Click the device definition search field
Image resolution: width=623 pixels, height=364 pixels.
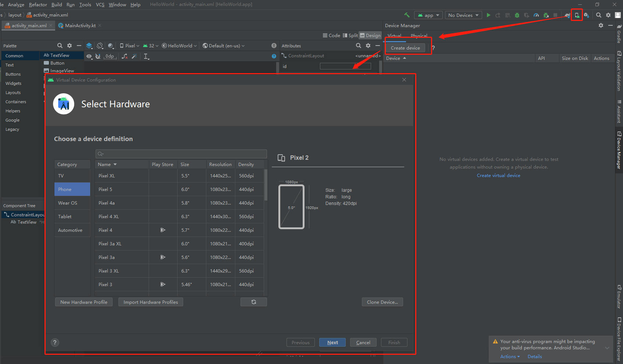pyautogui.click(x=181, y=154)
